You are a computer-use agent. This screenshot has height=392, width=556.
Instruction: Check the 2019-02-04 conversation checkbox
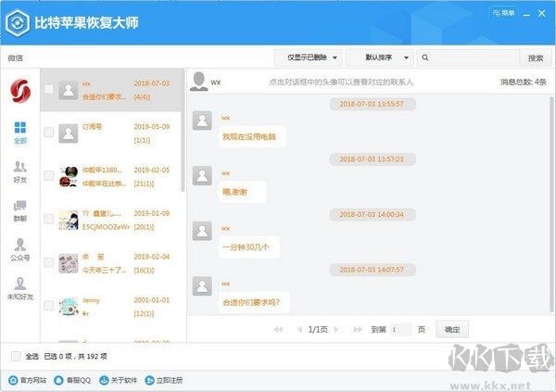point(49,262)
